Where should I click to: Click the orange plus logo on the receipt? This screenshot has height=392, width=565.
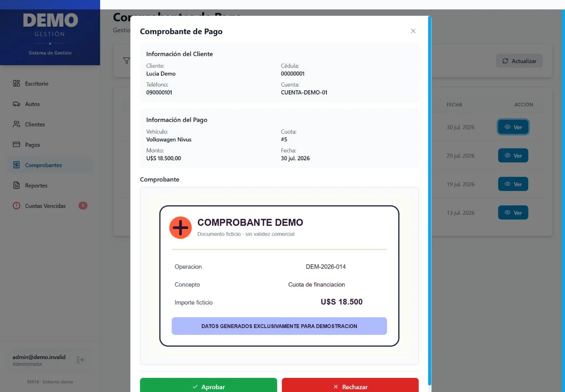[180, 228]
